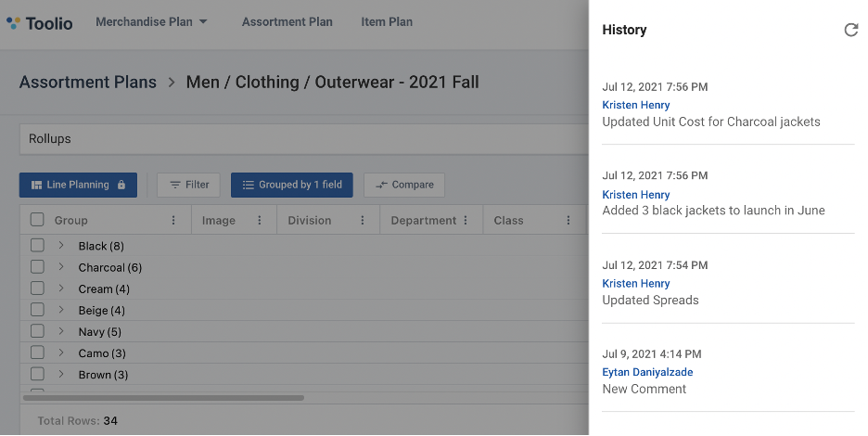Tick the Black (8) row checkbox
This screenshot has height=436, width=868.
(37, 246)
